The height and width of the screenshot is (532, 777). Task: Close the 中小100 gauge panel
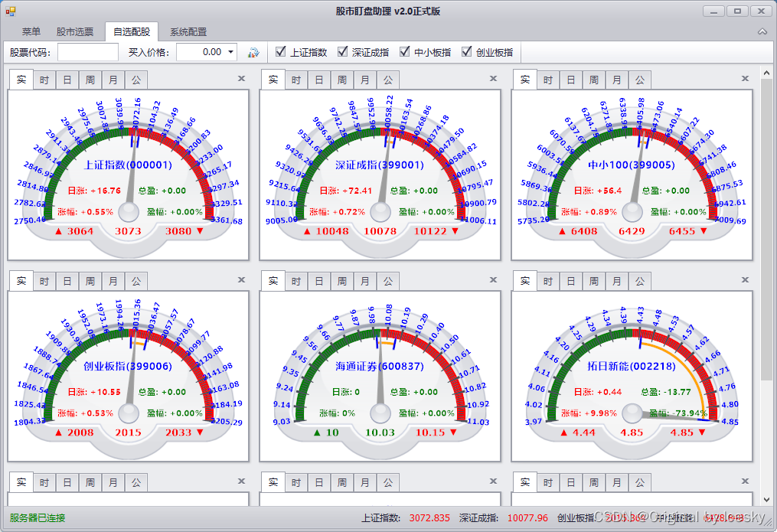click(x=745, y=78)
